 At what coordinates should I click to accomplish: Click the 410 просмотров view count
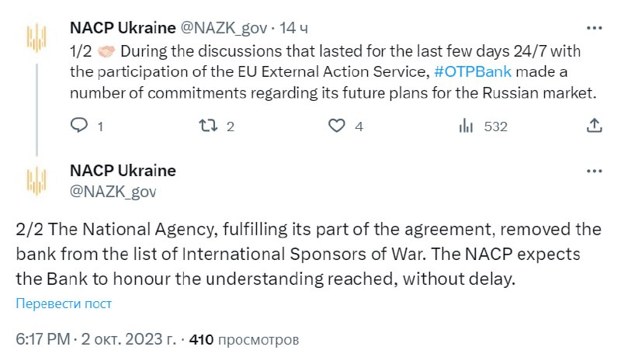click(x=244, y=340)
